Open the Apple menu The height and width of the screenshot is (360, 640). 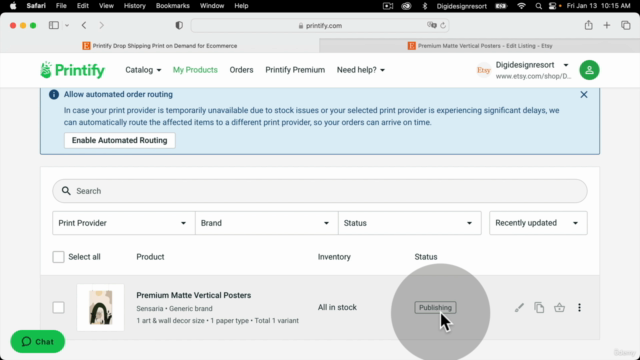(x=13, y=6)
